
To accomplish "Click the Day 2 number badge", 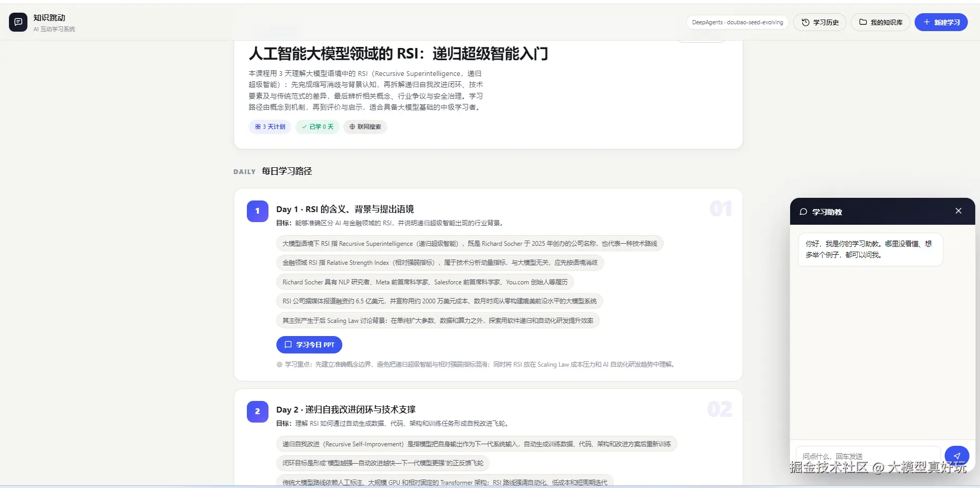I will (x=257, y=412).
